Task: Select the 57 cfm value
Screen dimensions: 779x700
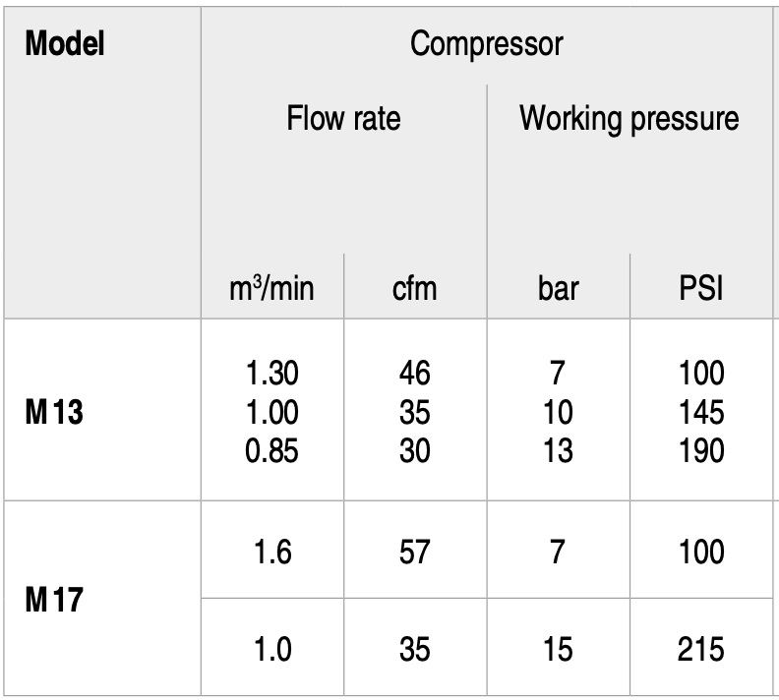Action: pyautogui.click(x=415, y=553)
